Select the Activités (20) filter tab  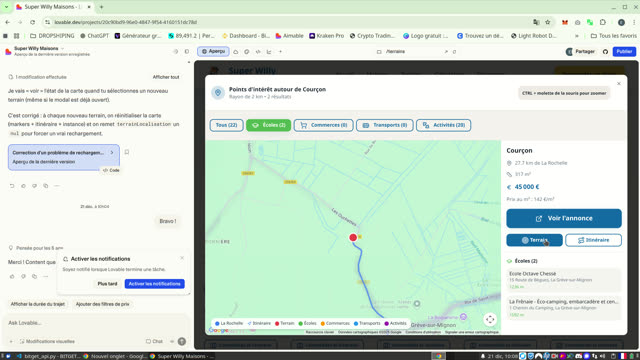click(x=443, y=125)
